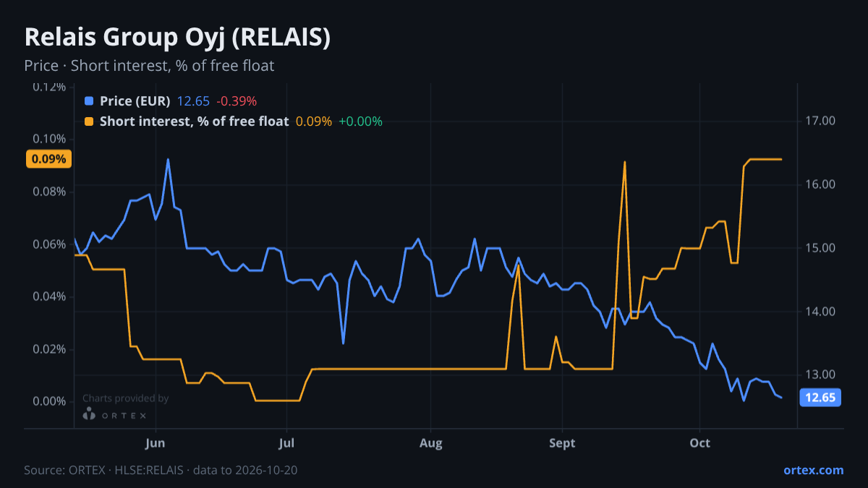868x488 pixels.
Task: Click the orange 0.09% value in the legend
Action: click(x=314, y=121)
